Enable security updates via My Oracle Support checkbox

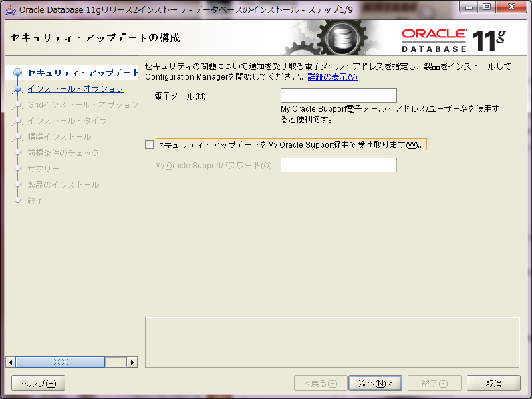click(150, 145)
